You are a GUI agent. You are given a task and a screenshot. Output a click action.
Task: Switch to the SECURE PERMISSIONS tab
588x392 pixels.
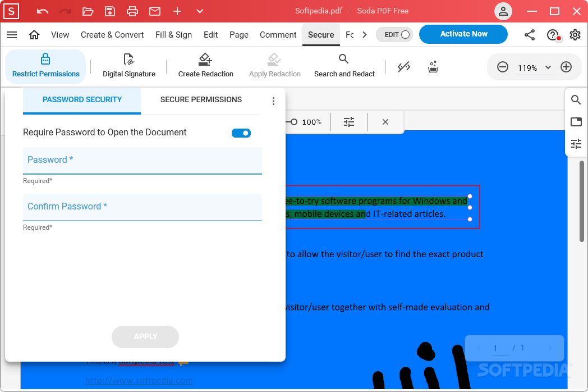(x=201, y=100)
